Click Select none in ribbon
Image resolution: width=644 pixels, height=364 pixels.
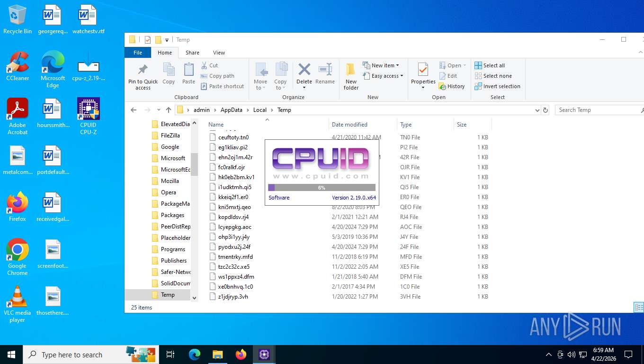[x=493, y=76]
